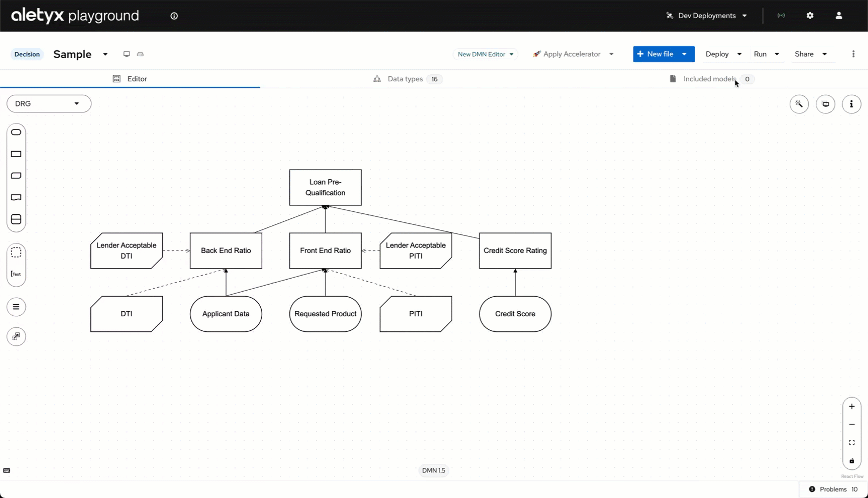This screenshot has width=868, height=498.
Task: Run autolayout with the magic wand icon
Action: pos(799,104)
